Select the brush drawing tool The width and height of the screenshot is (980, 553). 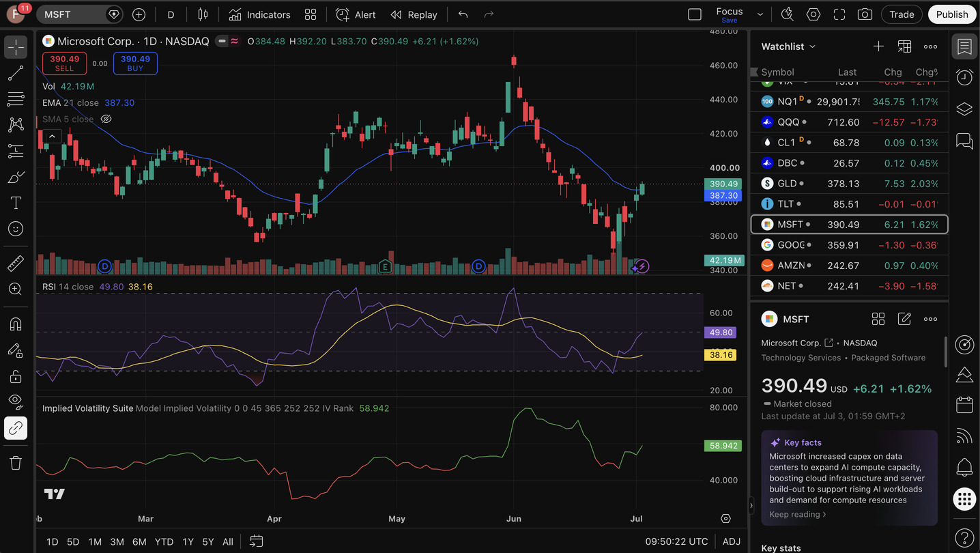16,177
